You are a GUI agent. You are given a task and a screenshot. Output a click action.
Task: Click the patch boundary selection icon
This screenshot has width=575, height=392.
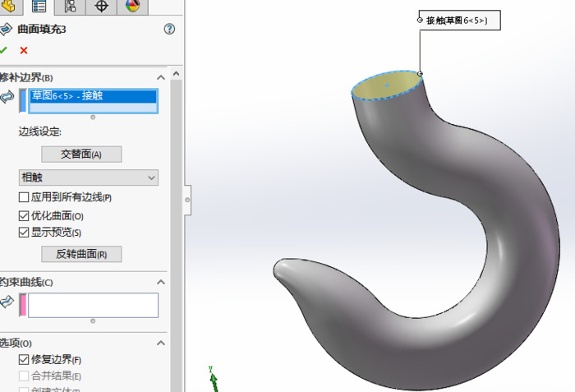(7, 98)
